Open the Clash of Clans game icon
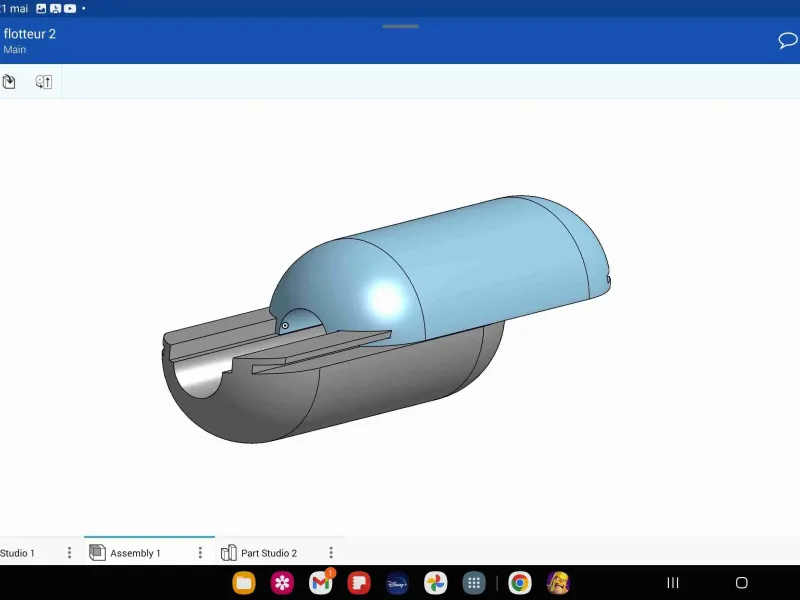 pyautogui.click(x=558, y=583)
